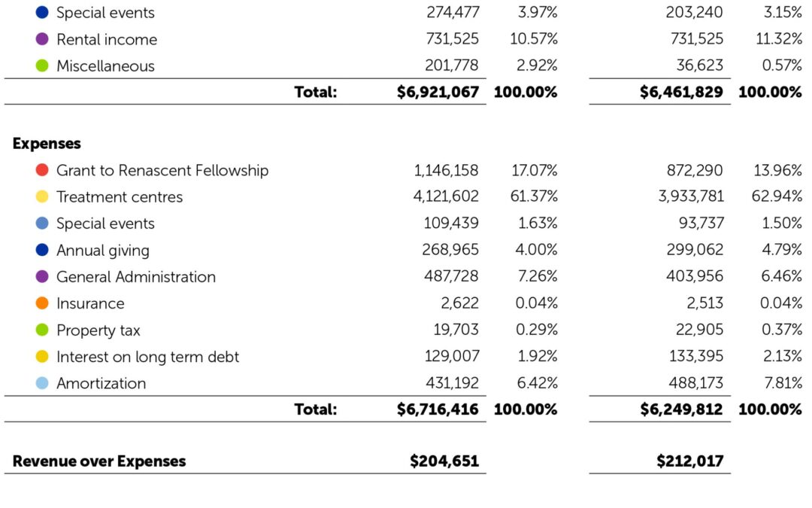
Task: Click the yellow dot next to Treatment centres
Action: [x=42, y=197]
